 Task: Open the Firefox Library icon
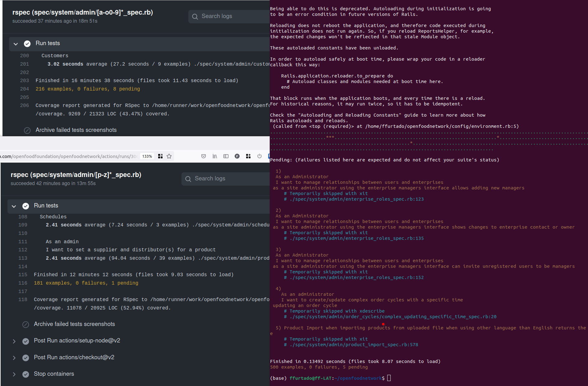[x=215, y=156]
